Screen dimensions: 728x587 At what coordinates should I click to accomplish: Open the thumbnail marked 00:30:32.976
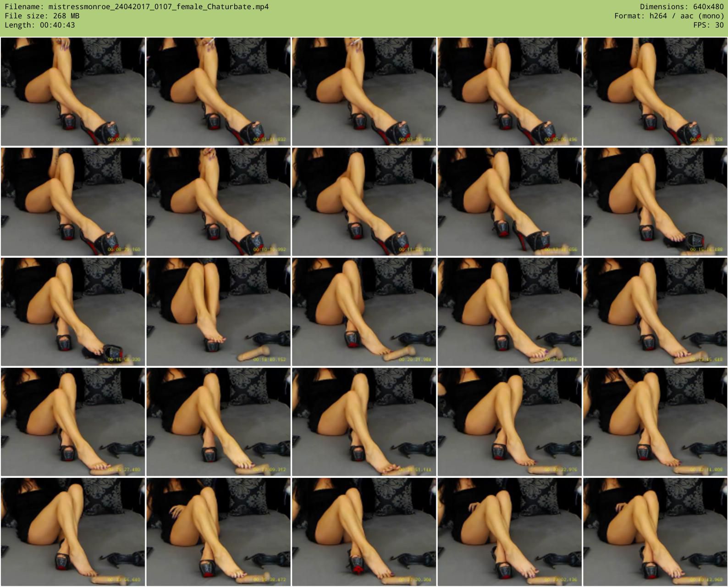509,422
